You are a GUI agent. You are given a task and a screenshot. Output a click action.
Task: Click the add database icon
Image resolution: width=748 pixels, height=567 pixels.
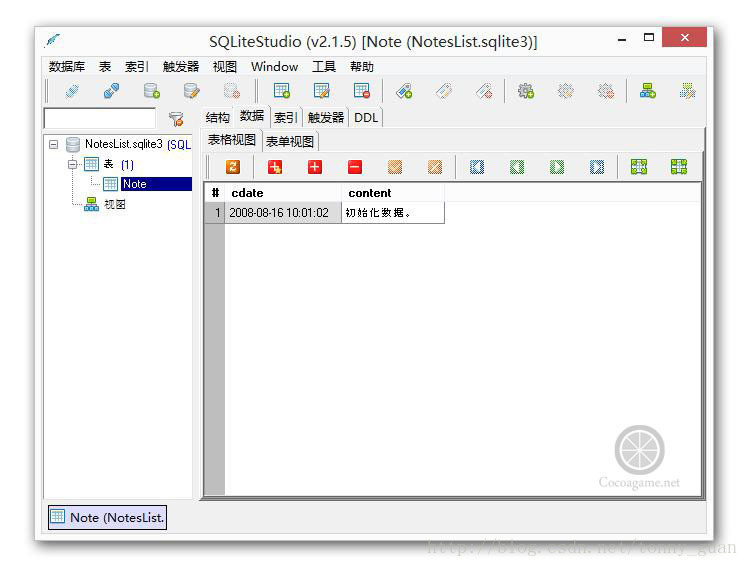(152, 91)
